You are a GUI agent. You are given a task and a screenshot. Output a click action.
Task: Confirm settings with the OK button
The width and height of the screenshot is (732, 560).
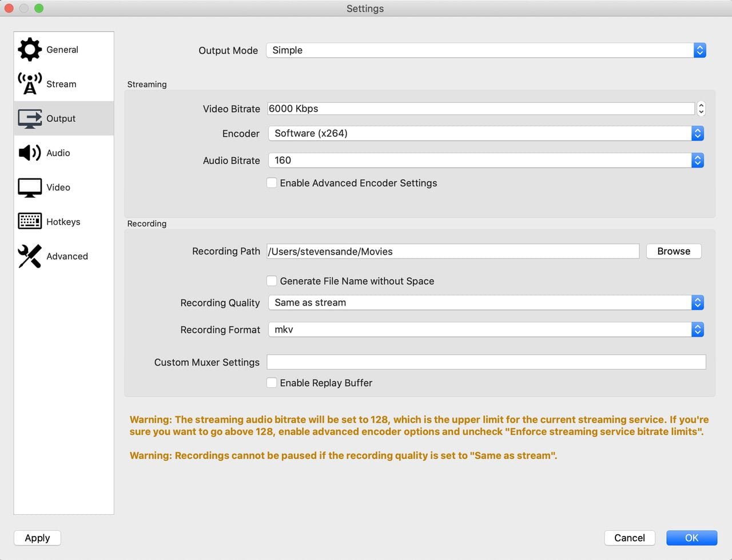(691, 538)
